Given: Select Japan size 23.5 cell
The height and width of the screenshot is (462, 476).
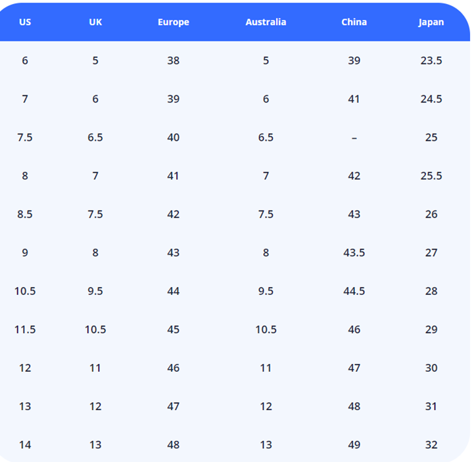Looking at the screenshot, I should (x=431, y=61).
